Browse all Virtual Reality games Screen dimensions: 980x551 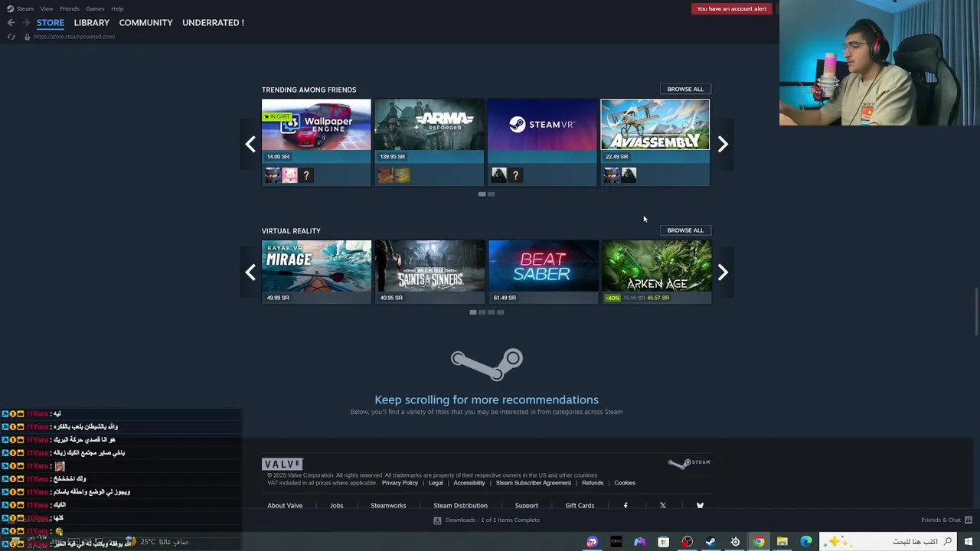[x=685, y=230]
